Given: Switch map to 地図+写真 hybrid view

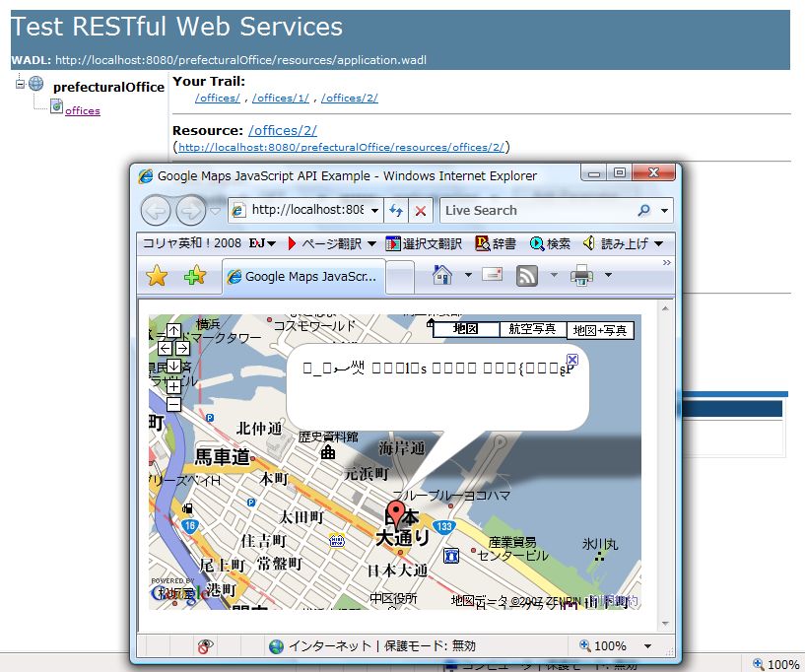Looking at the screenshot, I should (601, 329).
